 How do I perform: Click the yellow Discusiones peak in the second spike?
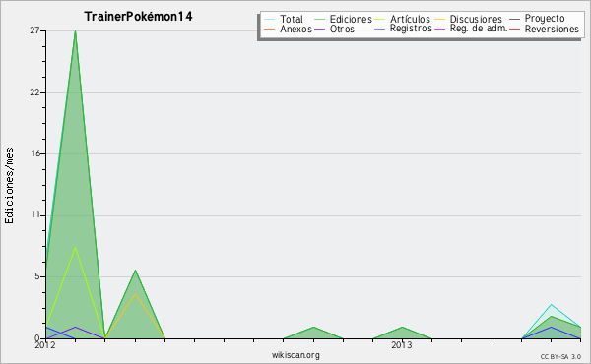pos(135,293)
